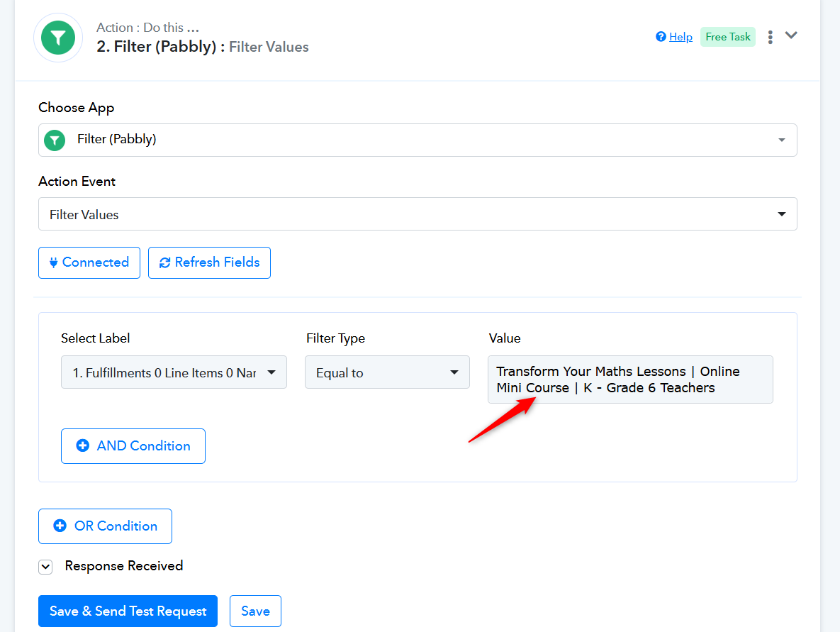Screen dimensions: 840x632
Task: Click the Save button
Action: click(255, 611)
